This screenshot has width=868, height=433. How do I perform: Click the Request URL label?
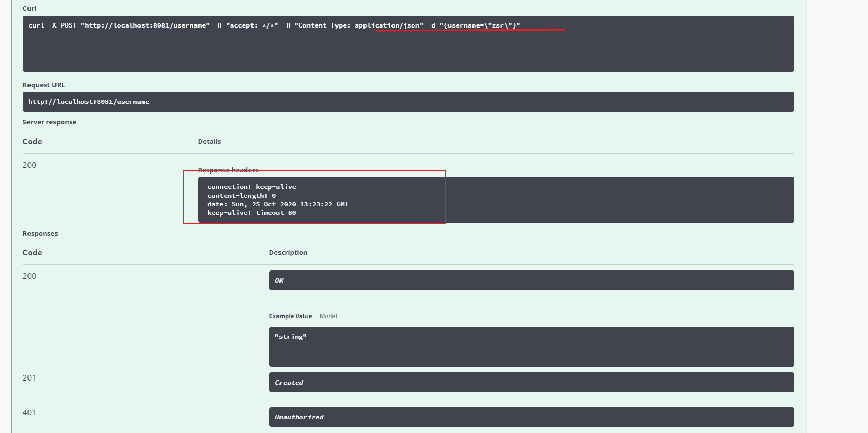pyautogui.click(x=44, y=85)
